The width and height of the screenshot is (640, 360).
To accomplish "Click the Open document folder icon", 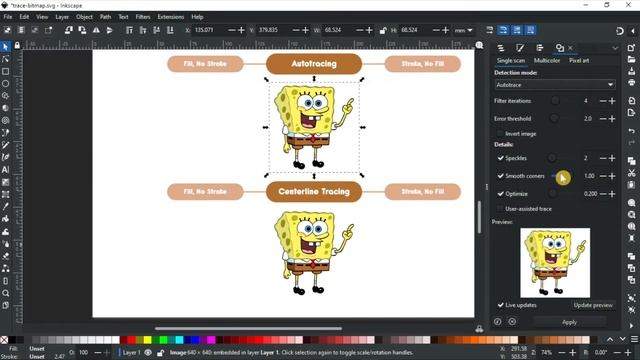I will tap(631, 60).
